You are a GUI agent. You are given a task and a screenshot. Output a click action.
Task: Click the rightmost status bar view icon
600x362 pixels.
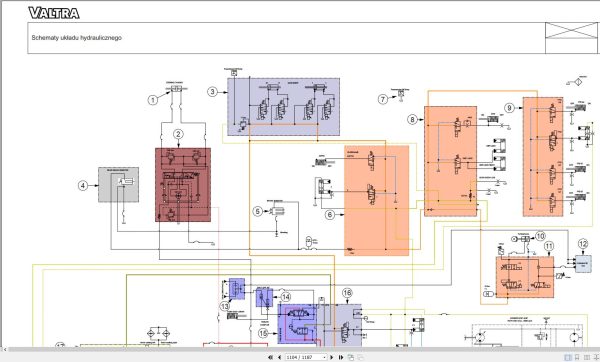pyautogui.click(x=596, y=357)
